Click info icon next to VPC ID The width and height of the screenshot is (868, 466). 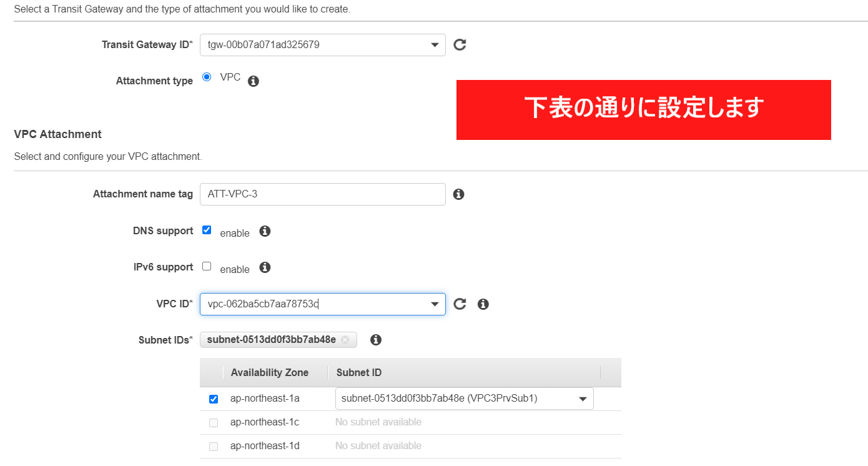click(x=483, y=304)
